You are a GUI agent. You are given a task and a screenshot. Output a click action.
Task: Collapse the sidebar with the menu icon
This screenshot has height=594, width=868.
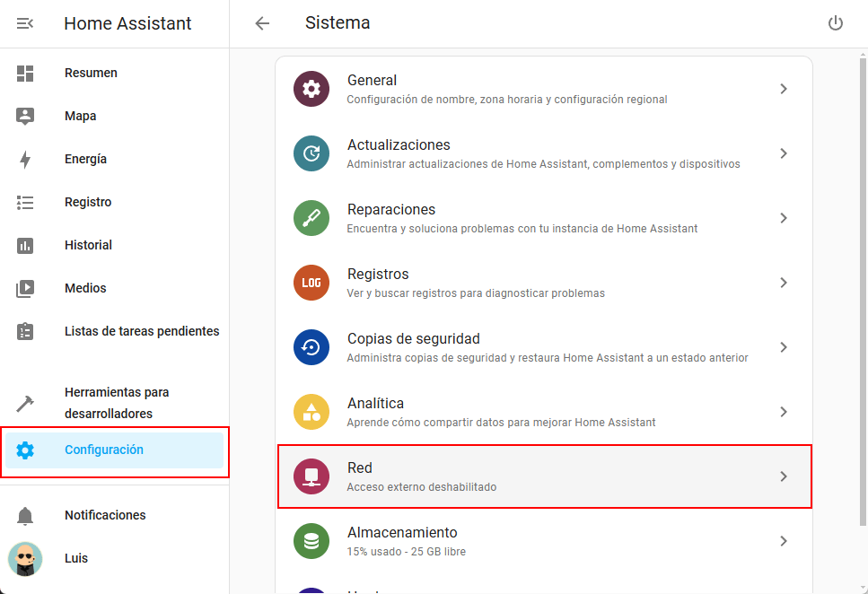(x=25, y=23)
